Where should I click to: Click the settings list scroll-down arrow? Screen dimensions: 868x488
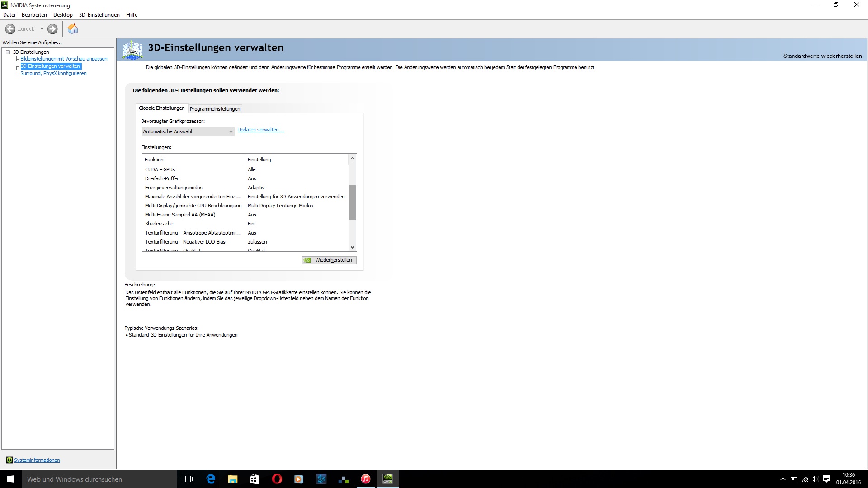point(352,247)
